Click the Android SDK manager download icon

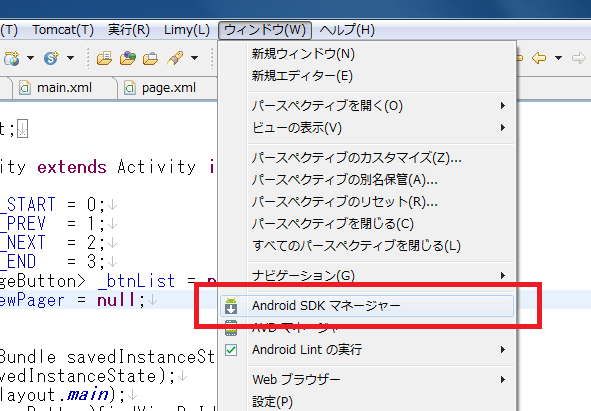pyautogui.click(x=231, y=306)
